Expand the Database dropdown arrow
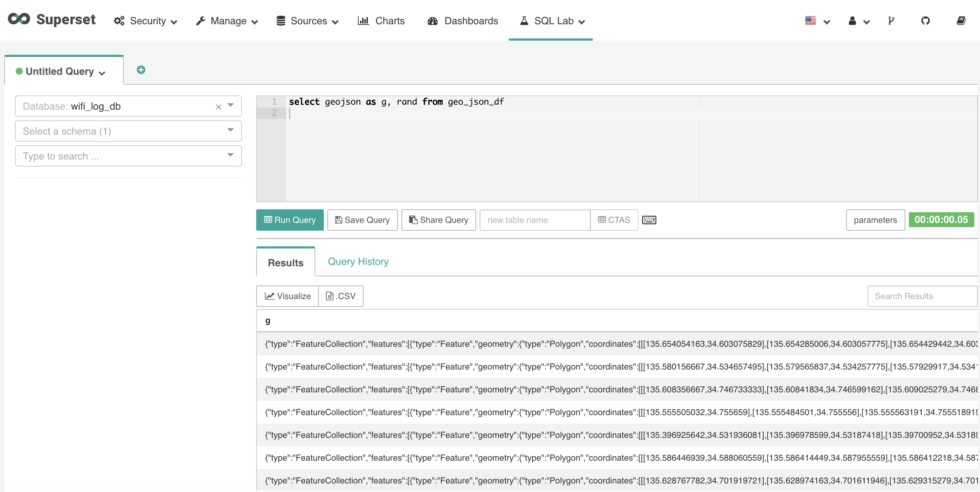This screenshot has width=980, height=492. point(231,105)
